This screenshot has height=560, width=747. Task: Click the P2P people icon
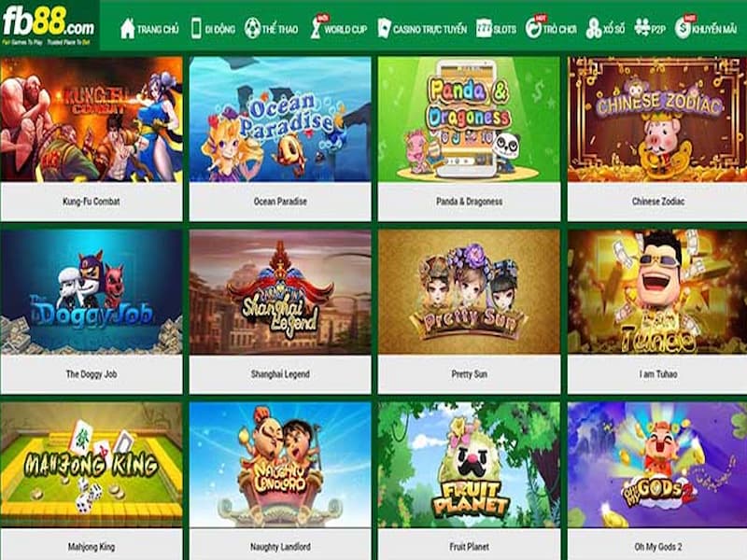(641, 28)
